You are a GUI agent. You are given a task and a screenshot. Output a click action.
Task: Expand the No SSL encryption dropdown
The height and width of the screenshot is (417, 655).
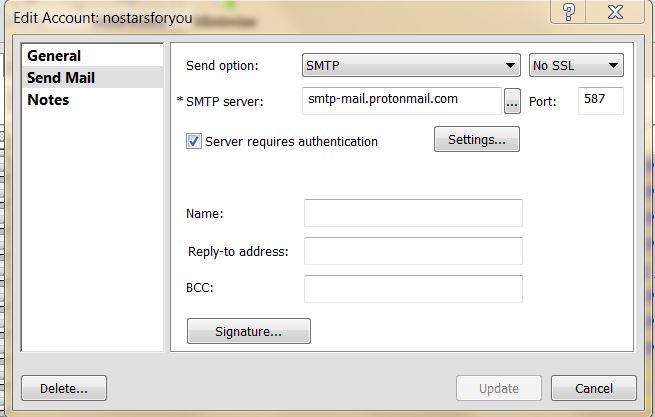coord(576,65)
